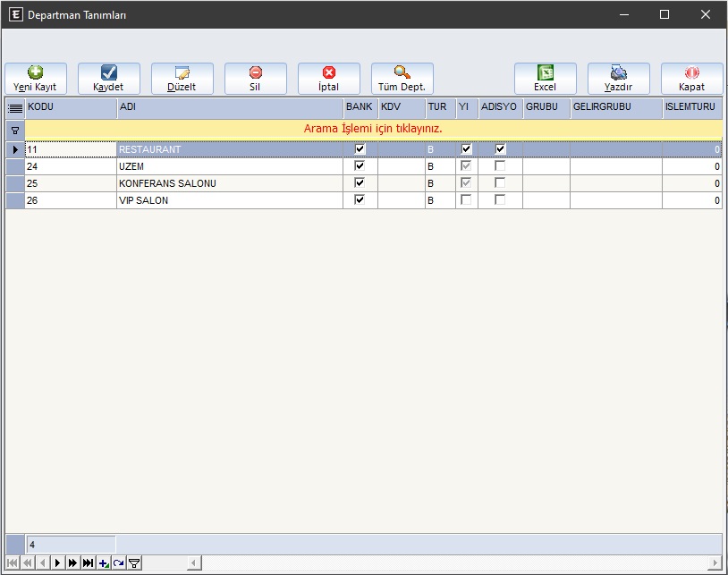
Task: Show all departments via Tüm Dept.
Action: pos(402,79)
